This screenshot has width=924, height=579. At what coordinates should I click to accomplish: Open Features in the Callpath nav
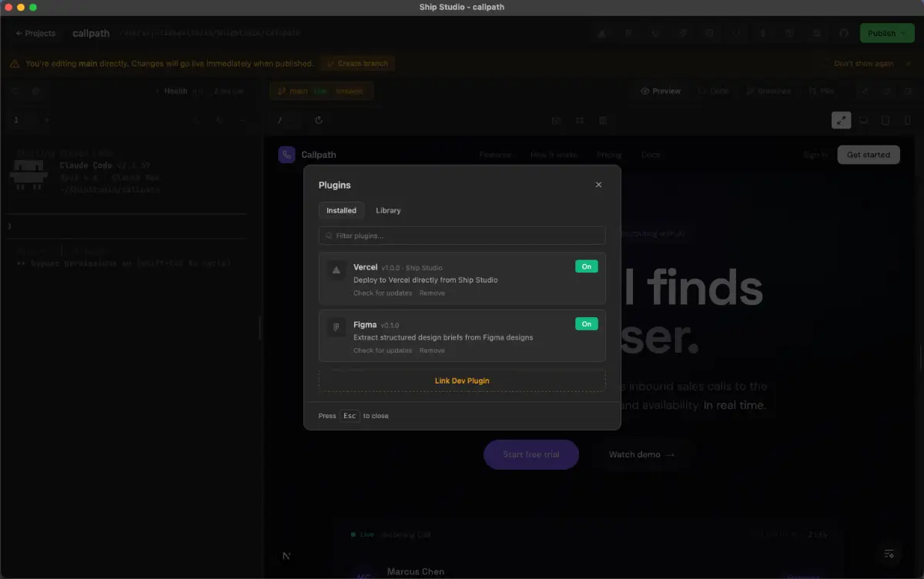[x=495, y=155]
